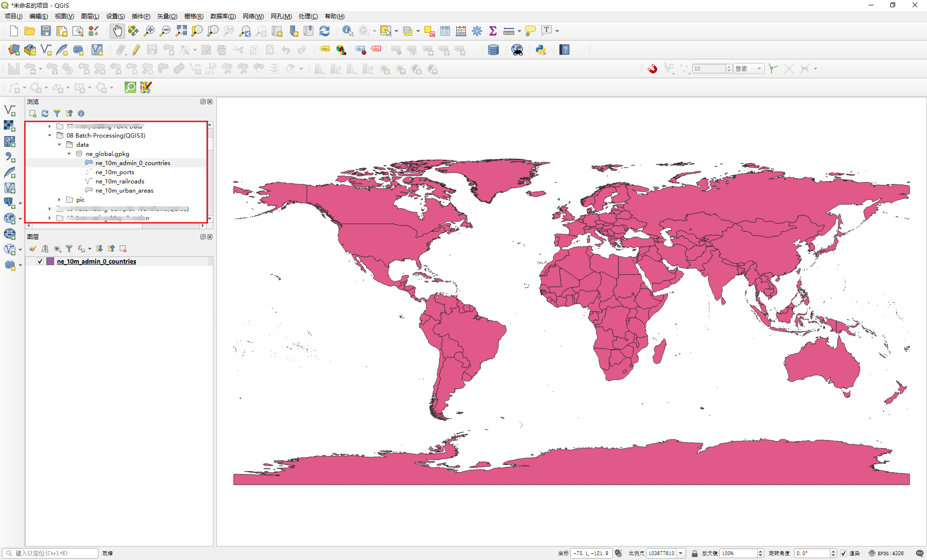The height and width of the screenshot is (560, 927).
Task: Open the 图层(L) menu
Action: 90,16
